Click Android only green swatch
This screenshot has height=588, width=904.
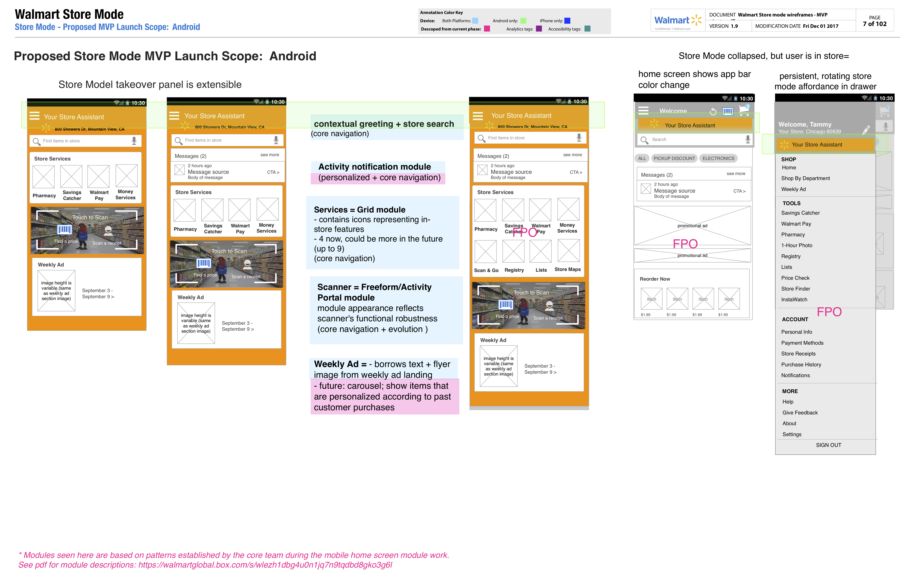523,21
